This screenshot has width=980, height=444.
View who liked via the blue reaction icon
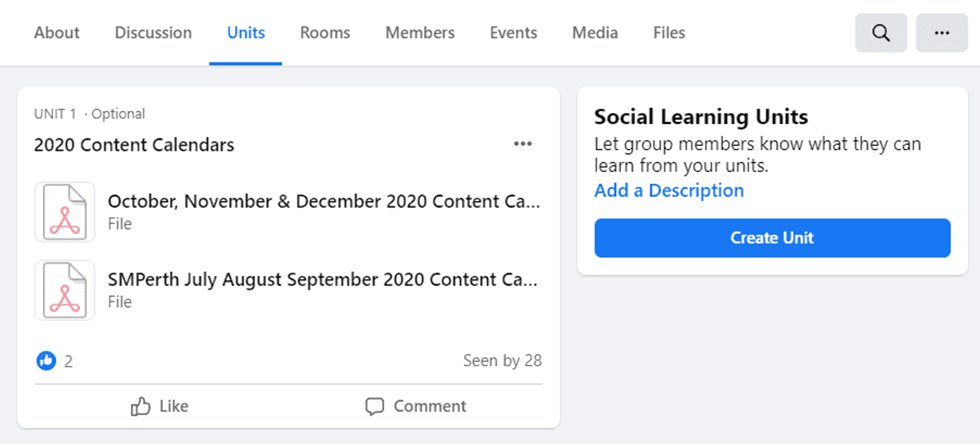(x=46, y=361)
